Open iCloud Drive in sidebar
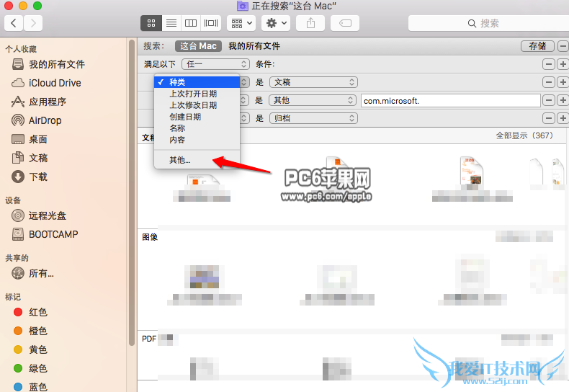This screenshot has width=569, height=392. pyautogui.click(x=46, y=83)
